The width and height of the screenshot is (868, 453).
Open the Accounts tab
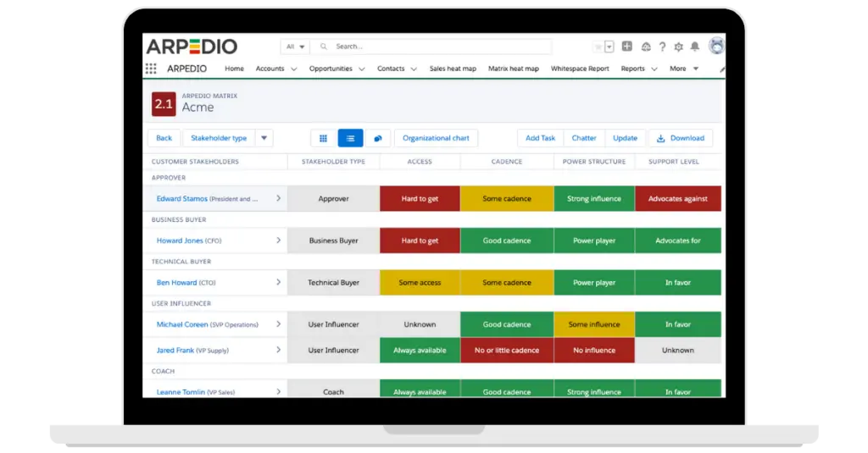(270, 69)
